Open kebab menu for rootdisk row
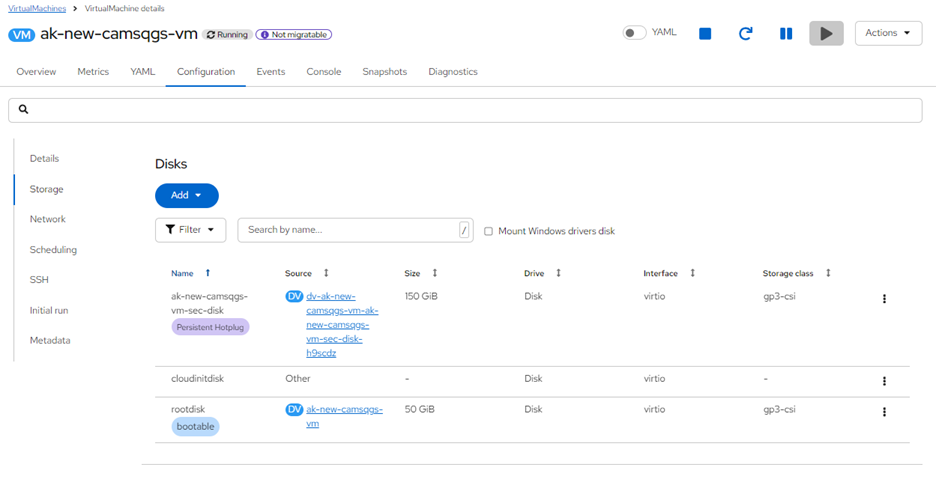 click(884, 412)
